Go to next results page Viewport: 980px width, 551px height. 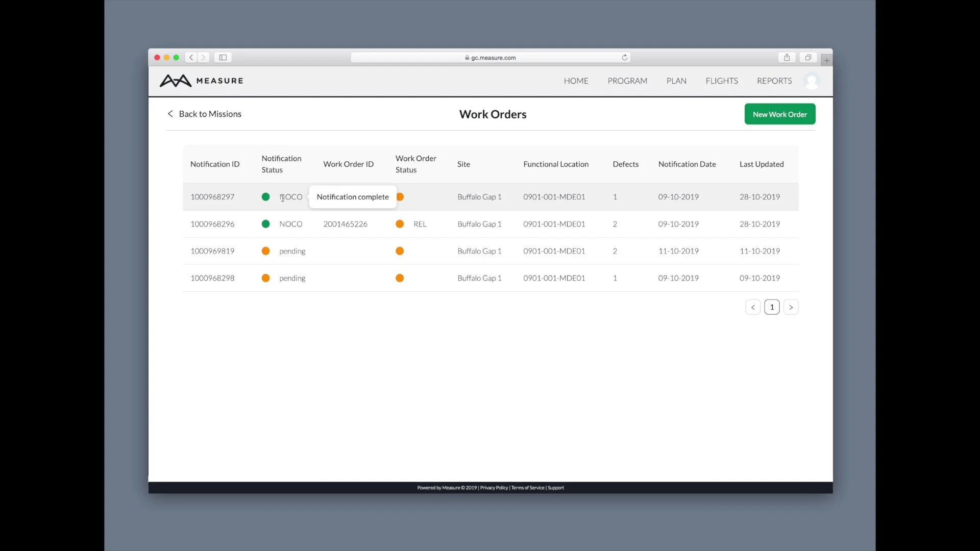(x=791, y=307)
